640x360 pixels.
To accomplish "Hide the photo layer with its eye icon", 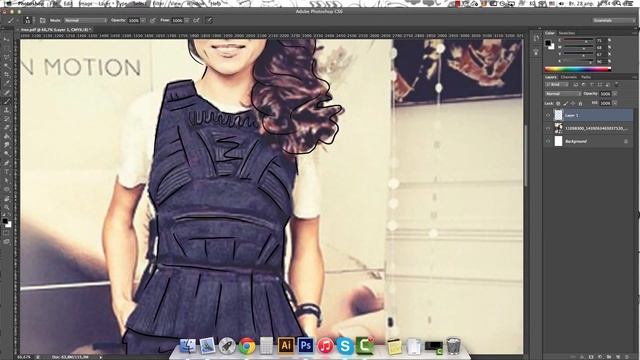I will point(548,128).
